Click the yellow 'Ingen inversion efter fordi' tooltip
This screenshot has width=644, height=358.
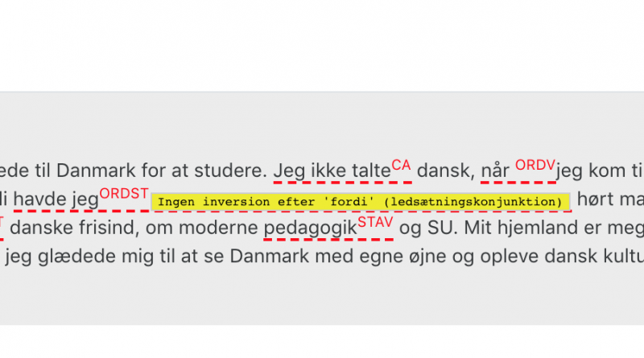pyautogui.click(x=360, y=202)
